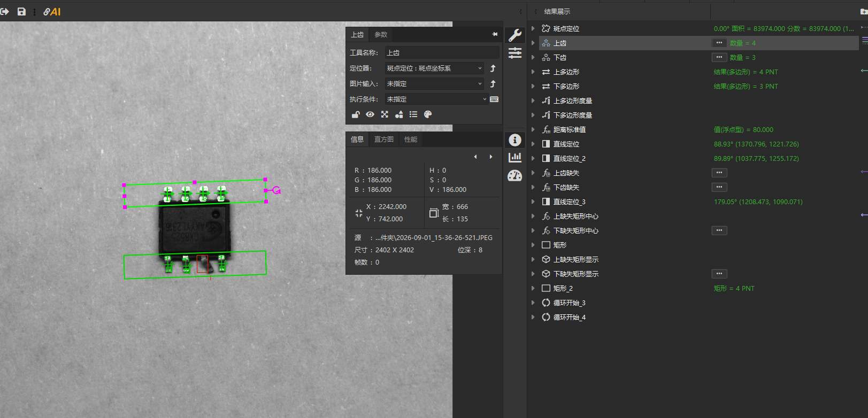Click the AI link icon
Screen dimensions: 868x418
pyautogui.click(x=52, y=12)
